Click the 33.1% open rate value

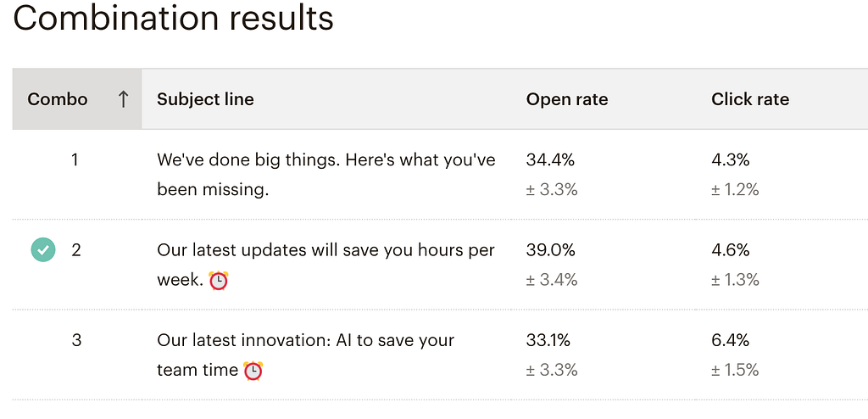[x=548, y=340]
